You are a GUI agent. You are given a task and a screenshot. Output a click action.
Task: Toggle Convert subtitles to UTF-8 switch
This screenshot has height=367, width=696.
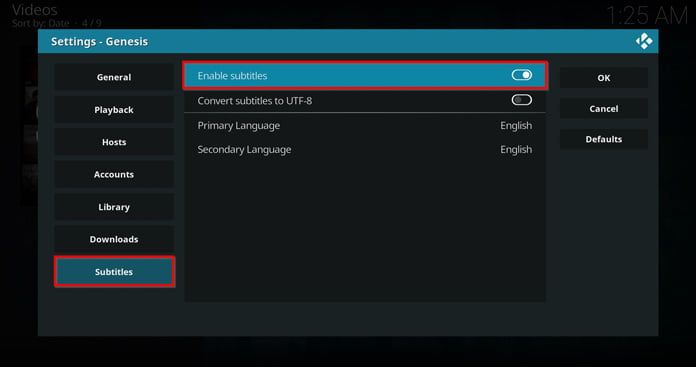tap(522, 100)
